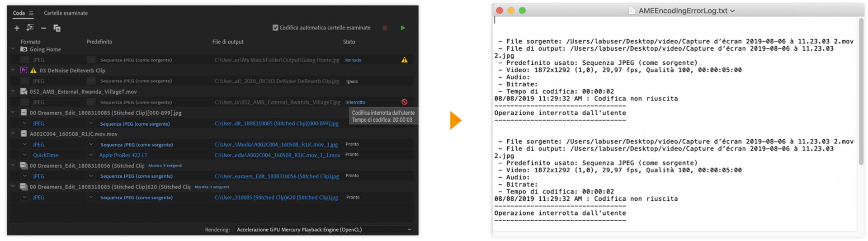
Task: Collapse the Going Home queue item
Action: coord(13,49)
